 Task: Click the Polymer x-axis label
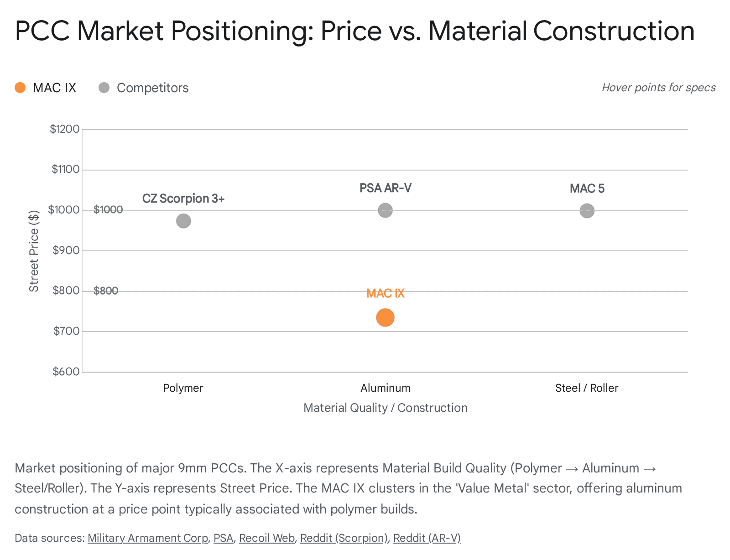[x=183, y=388]
